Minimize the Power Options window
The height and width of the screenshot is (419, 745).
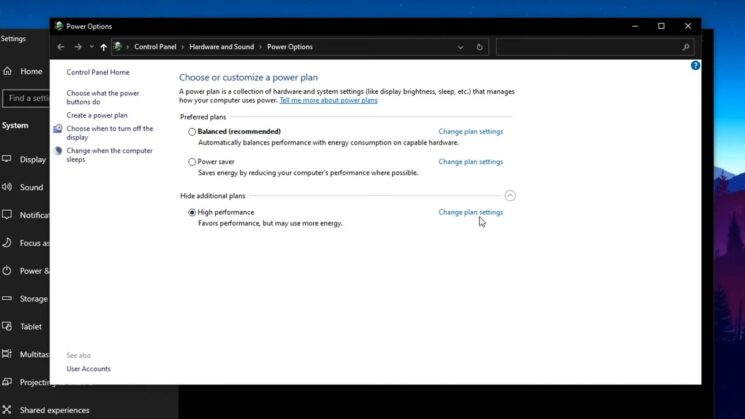click(x=635, y=26)
